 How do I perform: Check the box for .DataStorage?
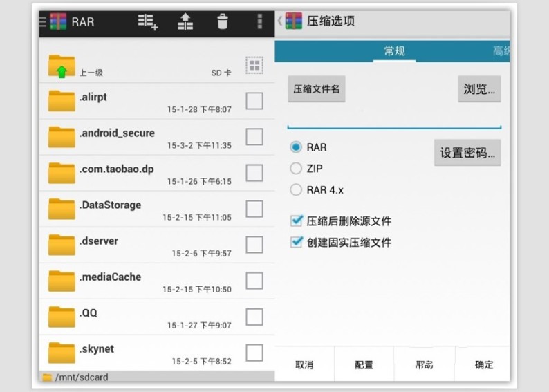[x=254, y=209]
